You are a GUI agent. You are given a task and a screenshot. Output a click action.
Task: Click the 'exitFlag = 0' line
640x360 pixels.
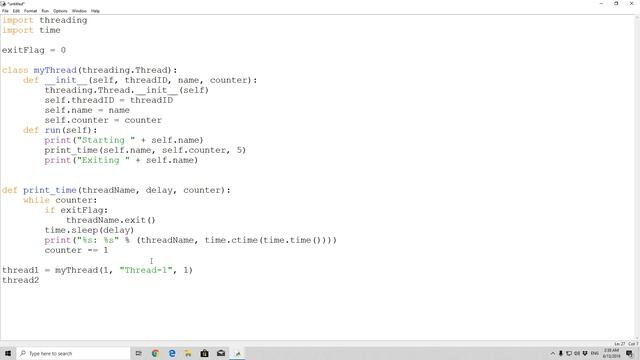tap(34, 50)
